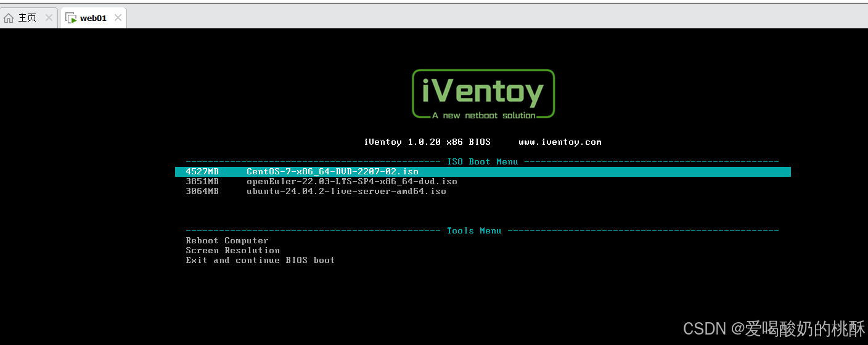Click the 4527MB size value

[202, 172]
